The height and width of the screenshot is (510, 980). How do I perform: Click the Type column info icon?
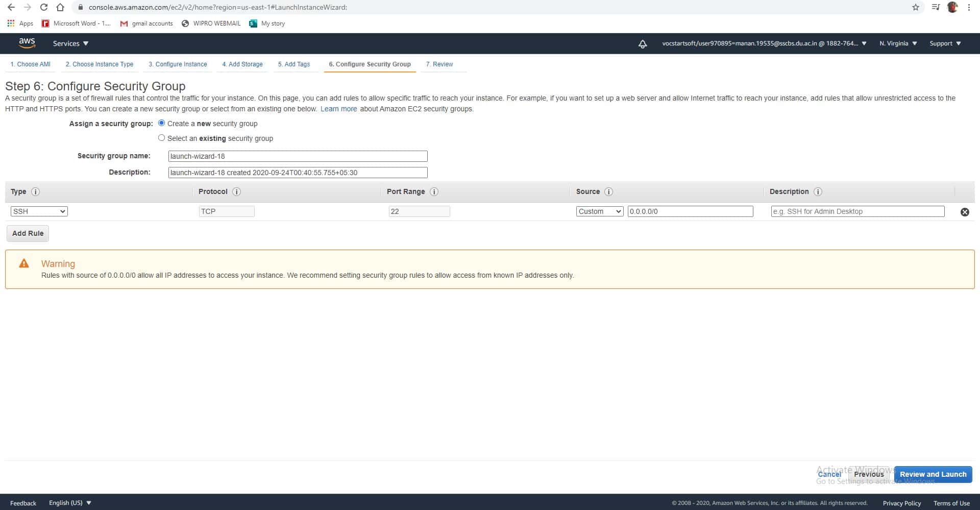35,192
